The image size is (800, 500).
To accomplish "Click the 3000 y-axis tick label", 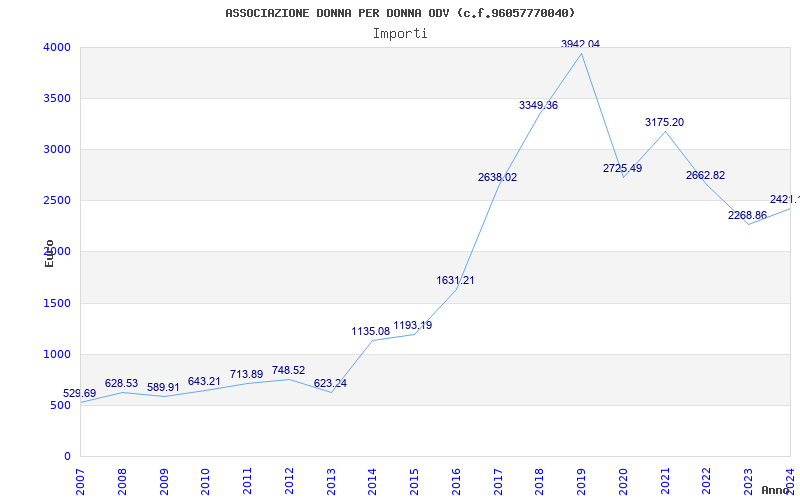I will (x=57, y=149).
